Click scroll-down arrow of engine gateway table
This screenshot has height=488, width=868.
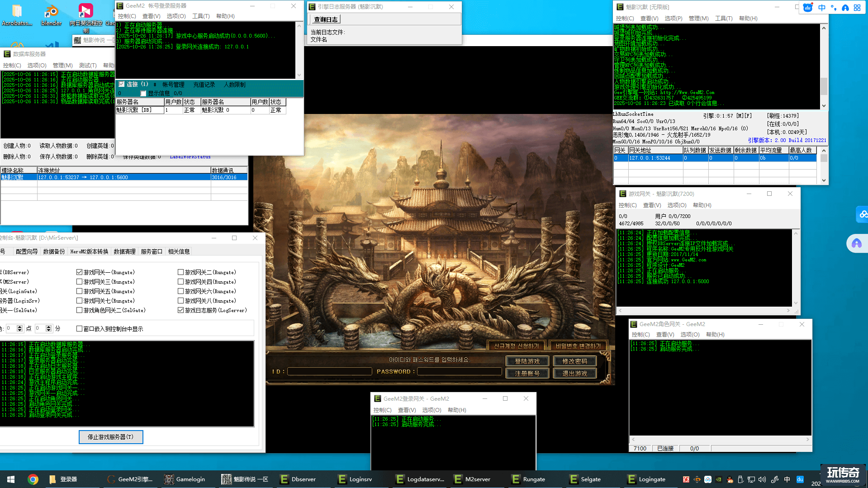tap(824, 180)
